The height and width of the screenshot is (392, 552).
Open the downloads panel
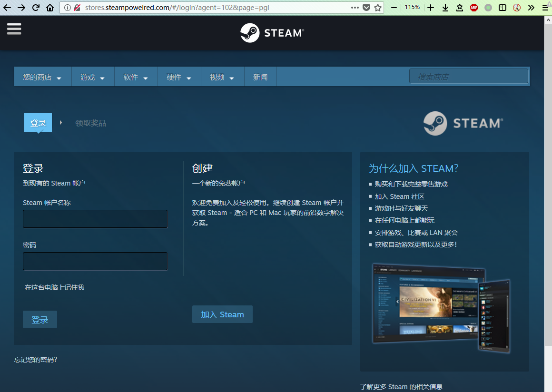click(x=445, y=8)
